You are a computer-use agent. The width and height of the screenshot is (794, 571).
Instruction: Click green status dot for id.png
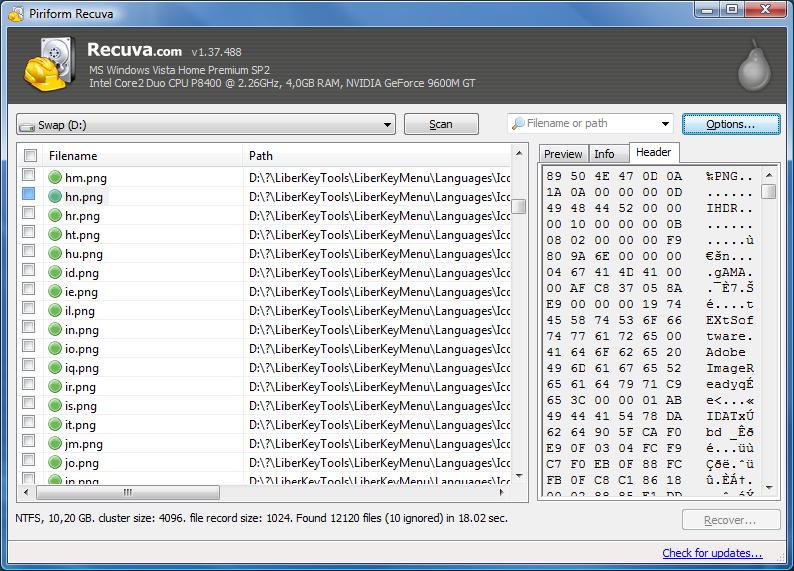[x=55, y=272]
